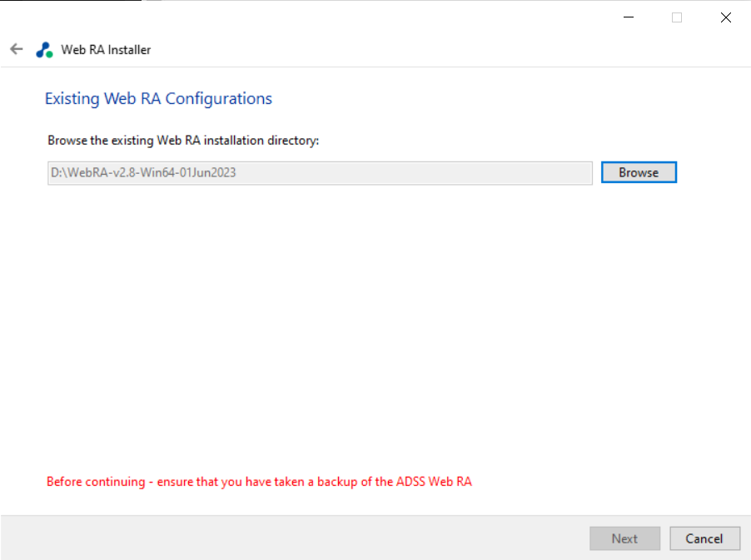Click the Browse the existing installation directory label
Viewport: 751px width, 560px height.
(183, 141)
